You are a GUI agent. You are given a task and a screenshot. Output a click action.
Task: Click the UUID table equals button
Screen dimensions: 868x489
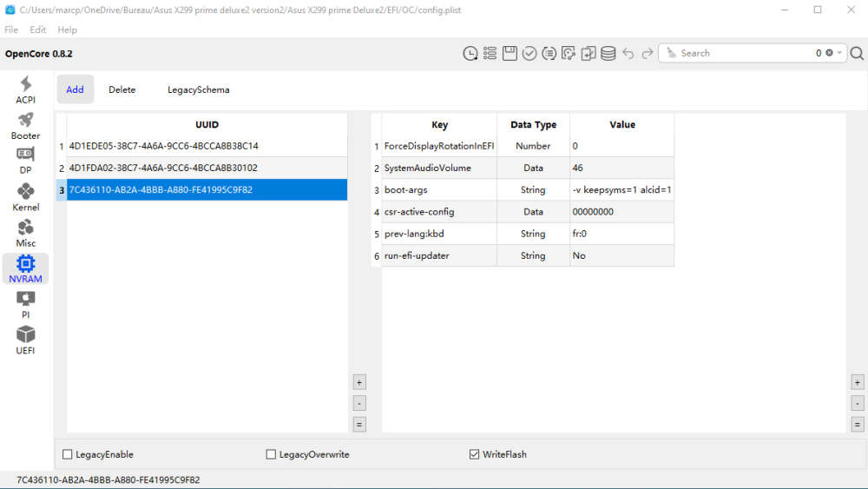pyautogui.click(x=359, y=424)
